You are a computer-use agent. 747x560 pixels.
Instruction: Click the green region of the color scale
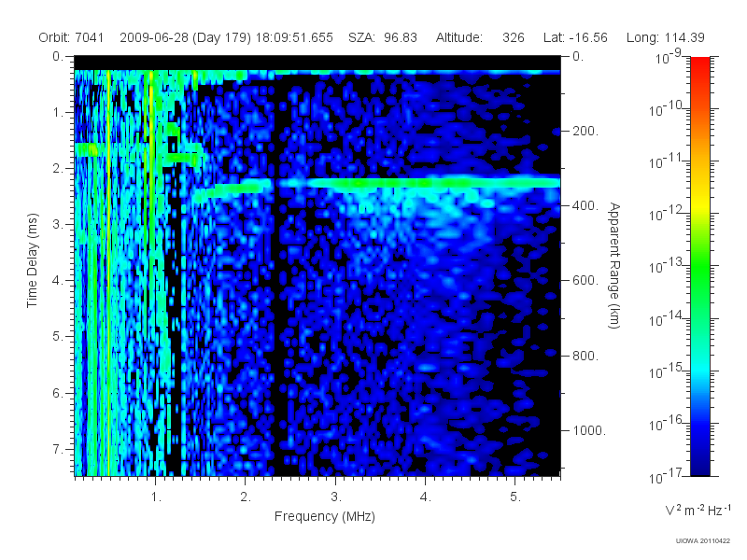(x=699, y=276)
